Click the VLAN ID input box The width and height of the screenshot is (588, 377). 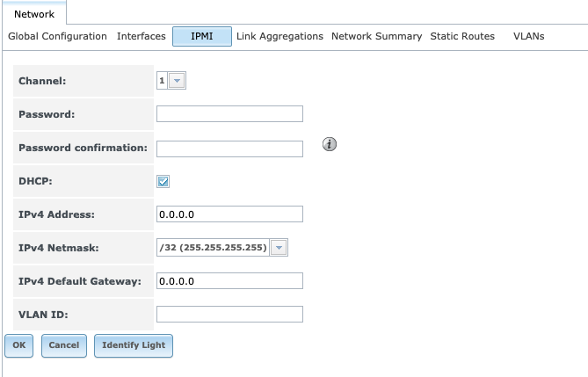(229, 314)
